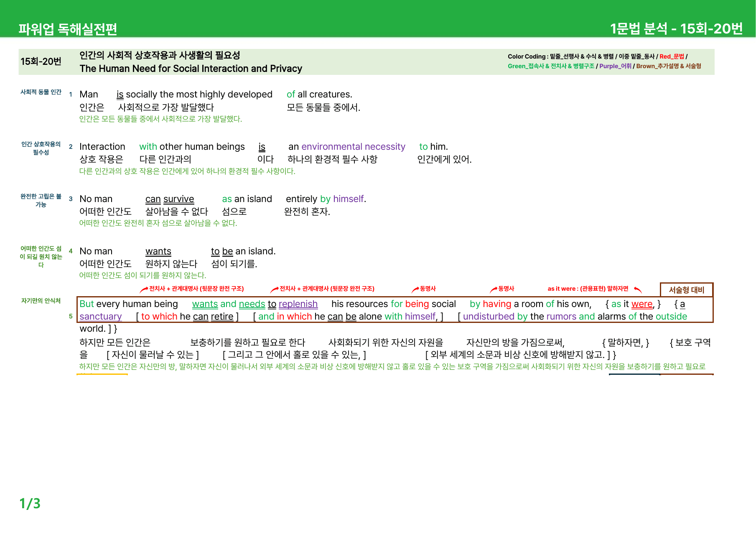Click the Korean phrase '[ 그리고 그 안에서 홀로 있을 수 있는, ]'
This screenshot has width=756, height=535.
[294, 355]
